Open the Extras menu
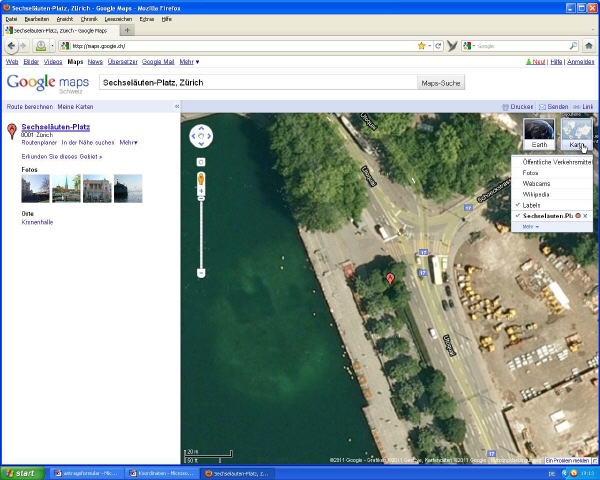 pos(147,19)
